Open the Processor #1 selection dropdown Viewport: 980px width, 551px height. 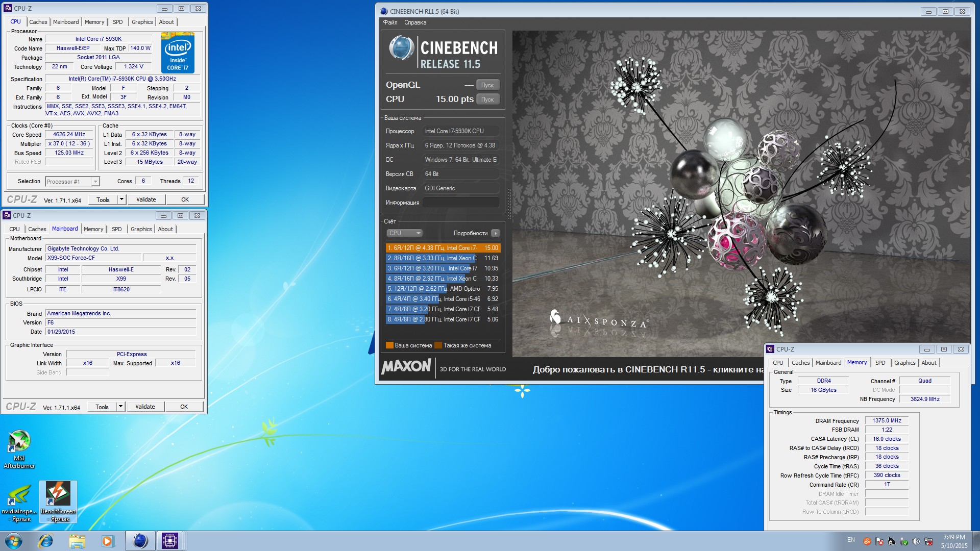pyautogui.click(x=72, y=182)
